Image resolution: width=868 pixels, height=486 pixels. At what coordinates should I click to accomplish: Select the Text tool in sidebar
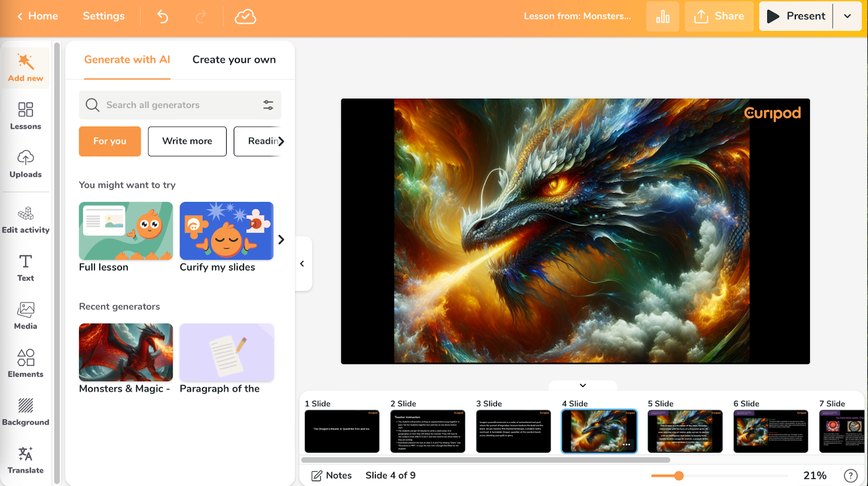coord(25,268)
